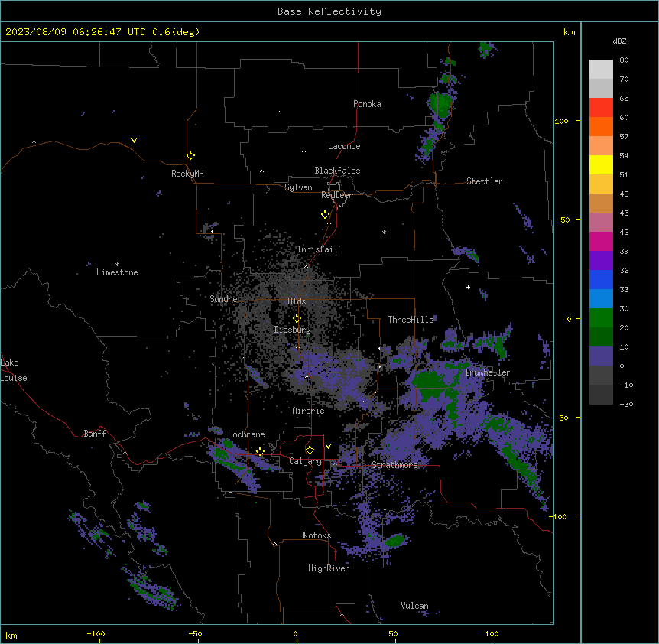This screenshot has height=644, width=659.
Task: Click the 100 tick on the bottom axis
Action: click(x=492, y=633)
